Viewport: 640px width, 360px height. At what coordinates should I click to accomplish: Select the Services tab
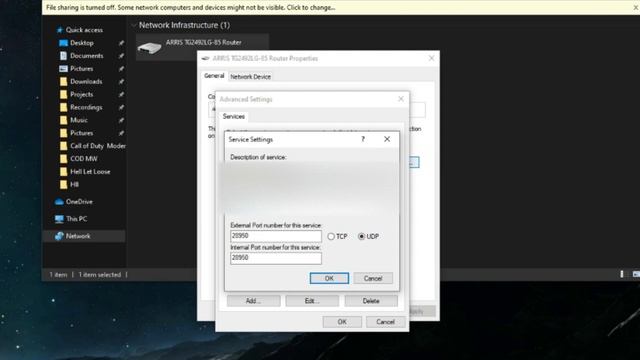click(x=234, y=116)
